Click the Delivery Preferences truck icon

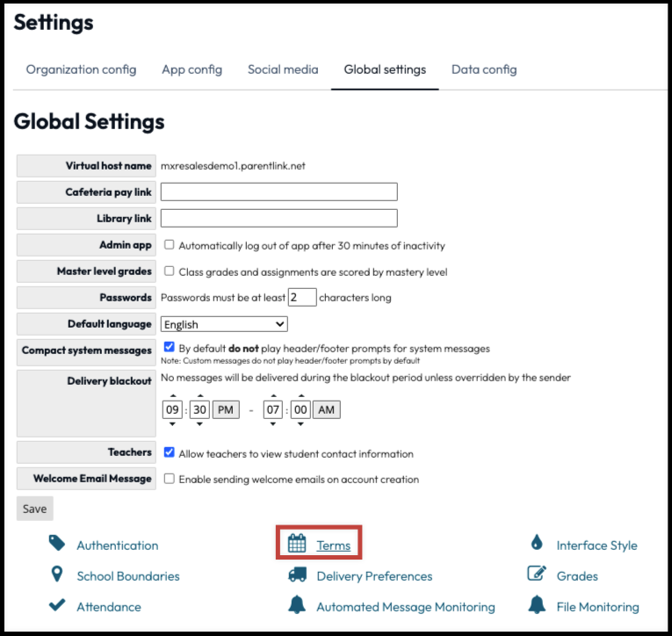(x=297, y=575)
